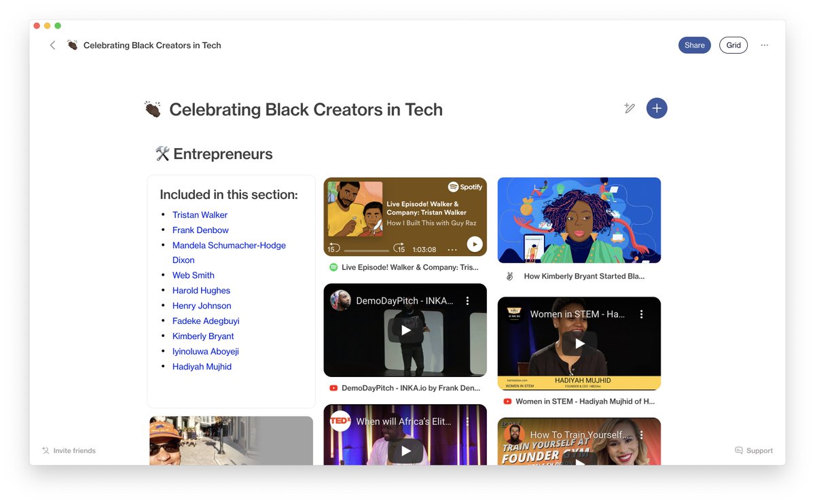Click the Live Episode! Walker & Company caption
This screenshot has height=504, width=815.
pyautogui.click(x=410, y=268)
